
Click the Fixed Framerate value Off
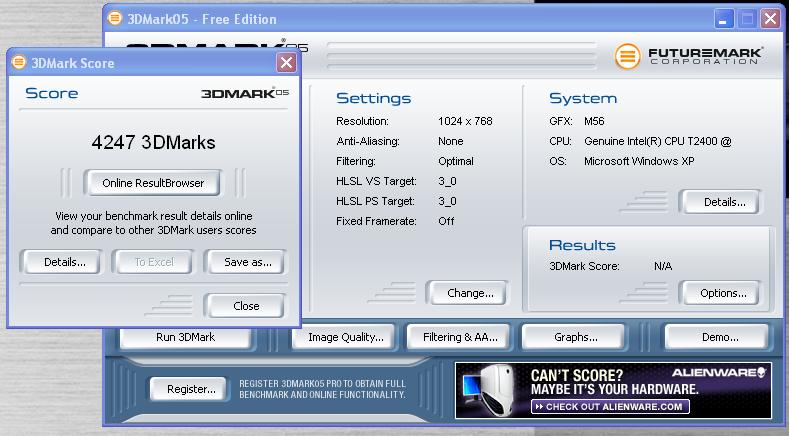pyautogui.click(x=446, y=221)
